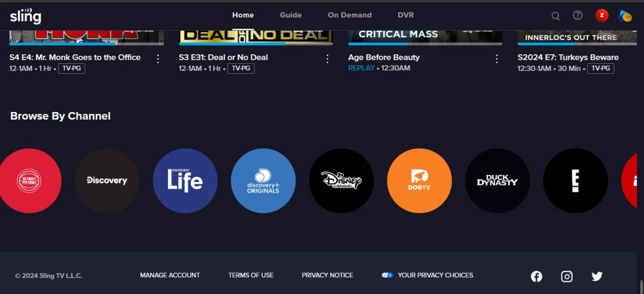The image size is (644, 294).
Task: Open the Manage Account link
Action: (170, 275)
